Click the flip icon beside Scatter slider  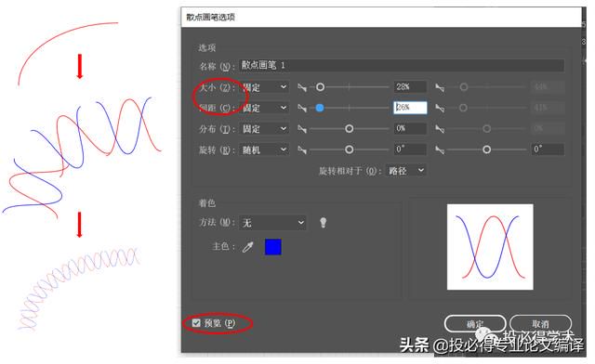pyautogui.click(x=302, y=129)
